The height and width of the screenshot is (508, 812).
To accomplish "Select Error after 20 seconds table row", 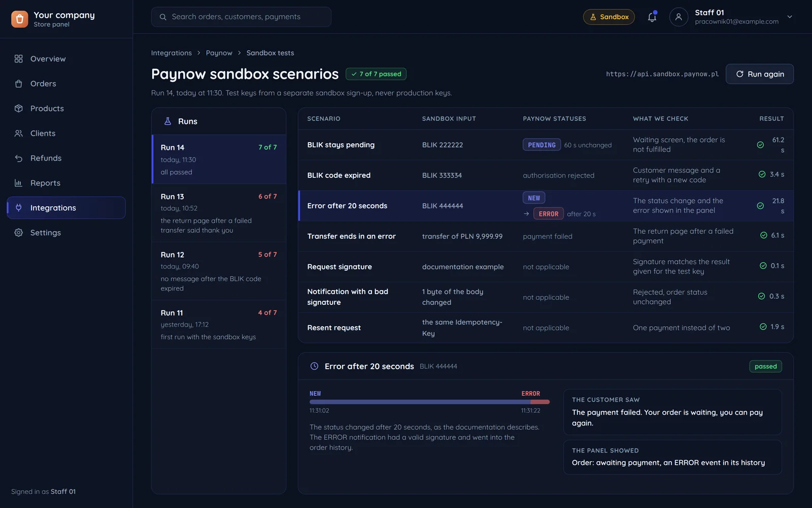I will 546,206.
